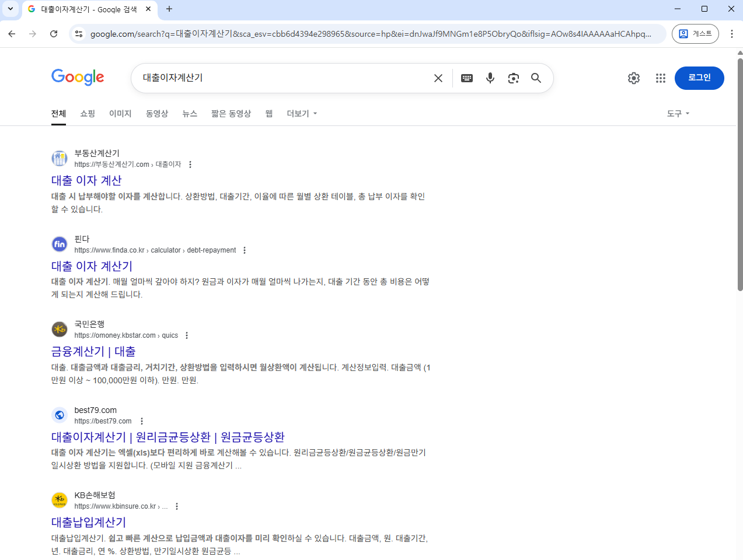Click the magnifier search button
This screenshot has width=743, height=560.
pyautogui.click(x=536, y=78)
